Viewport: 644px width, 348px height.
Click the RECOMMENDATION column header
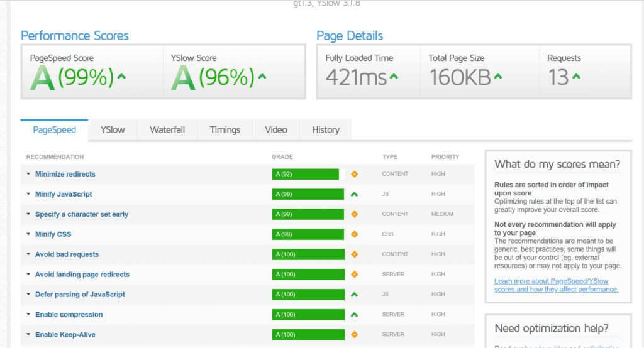pos(55,157)
